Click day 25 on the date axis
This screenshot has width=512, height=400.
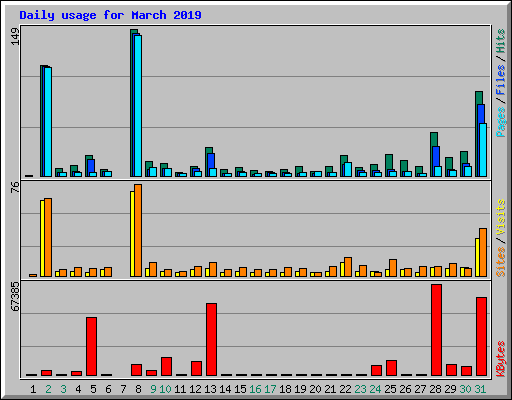click(390, 389)
